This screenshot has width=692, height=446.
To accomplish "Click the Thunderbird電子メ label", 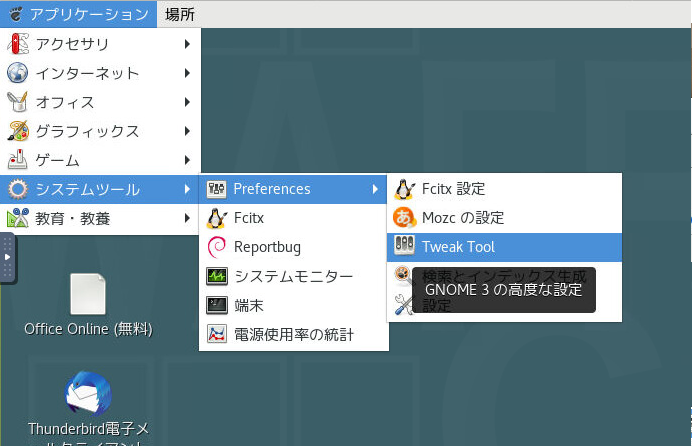I will pos(88,428).
